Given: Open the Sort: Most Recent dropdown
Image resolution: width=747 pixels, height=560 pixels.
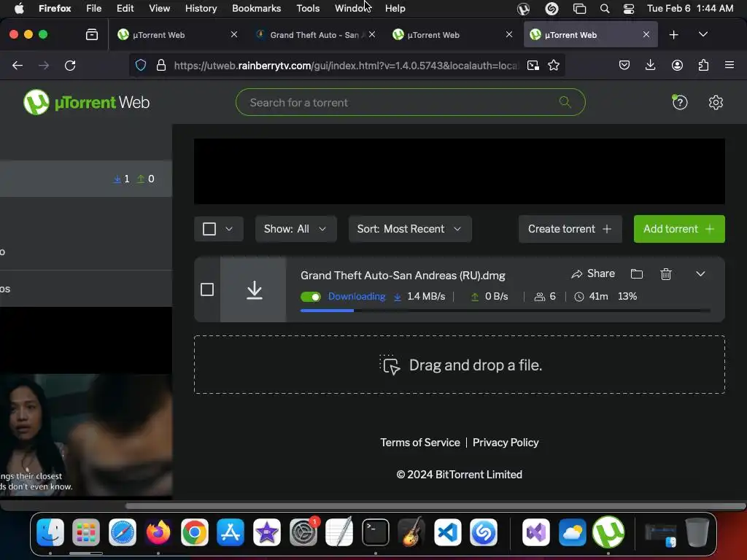Looking at the screenshot, I should 410,229.
